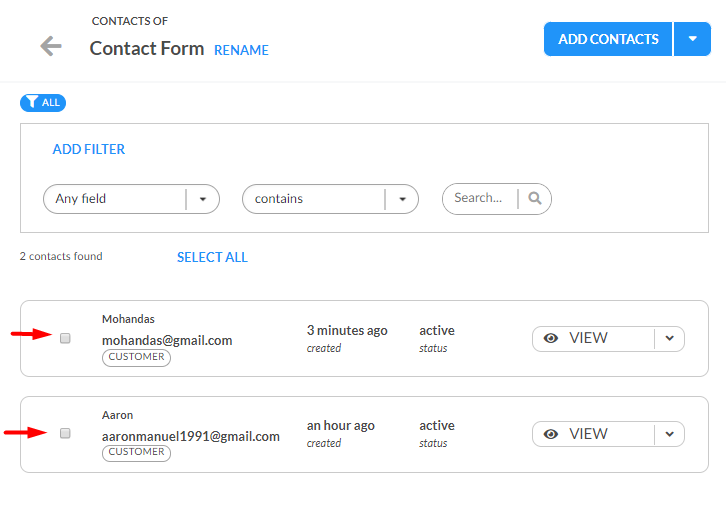Screen dimensions: 726x507
Task: Tick the checkbox for Mohandas
Action: click(65, 338)
